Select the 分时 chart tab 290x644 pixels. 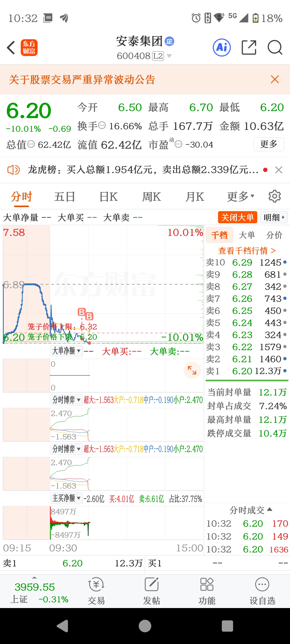point(21,196)
